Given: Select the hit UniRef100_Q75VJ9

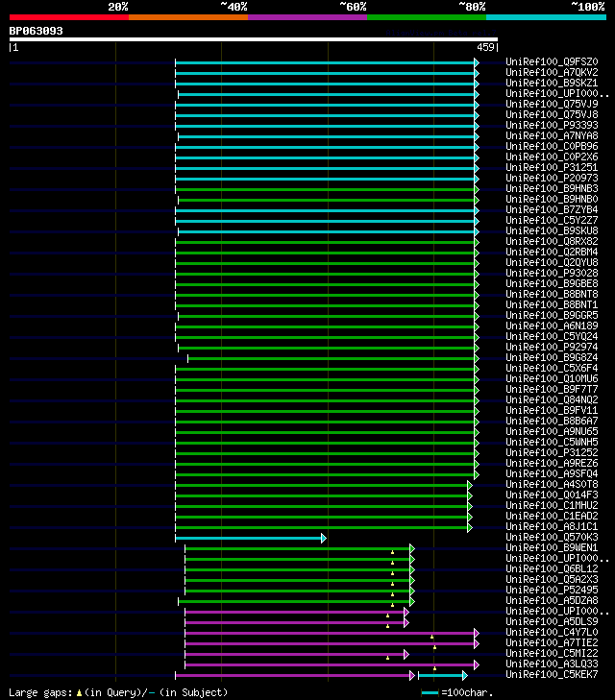Looking at the screenshot, I should coord(552,104).
